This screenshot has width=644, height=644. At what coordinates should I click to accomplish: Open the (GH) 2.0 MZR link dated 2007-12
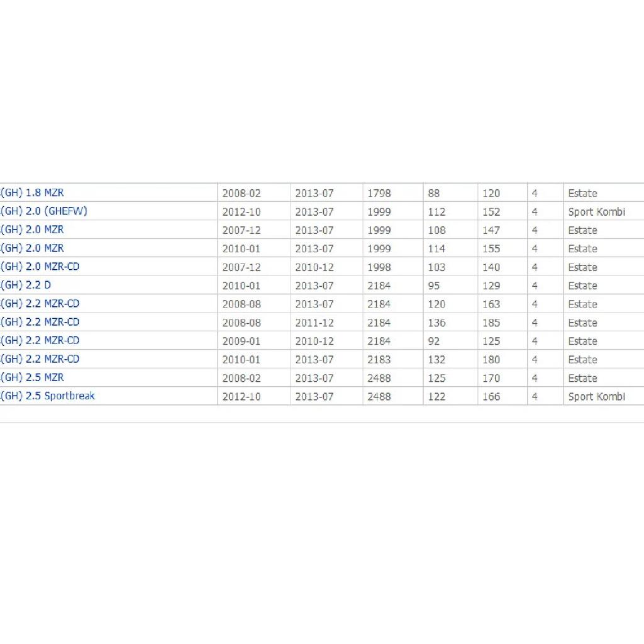point(32,230)
